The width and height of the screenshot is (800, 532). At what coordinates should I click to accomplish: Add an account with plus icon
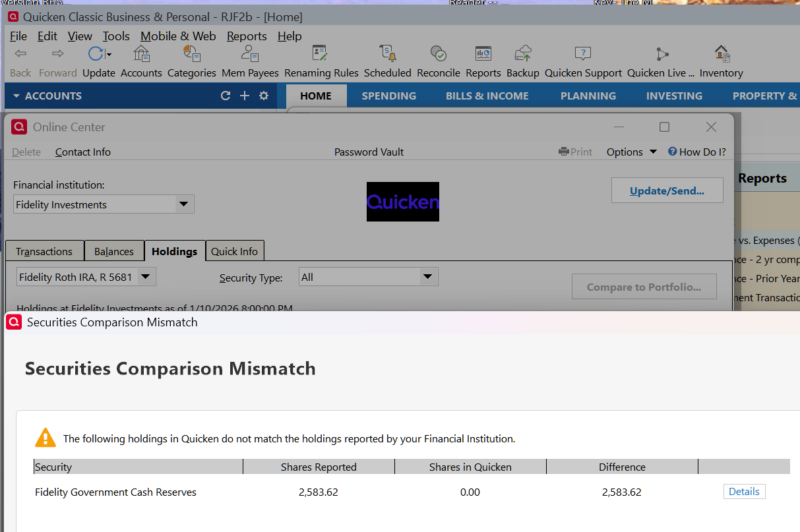[245, 96]
